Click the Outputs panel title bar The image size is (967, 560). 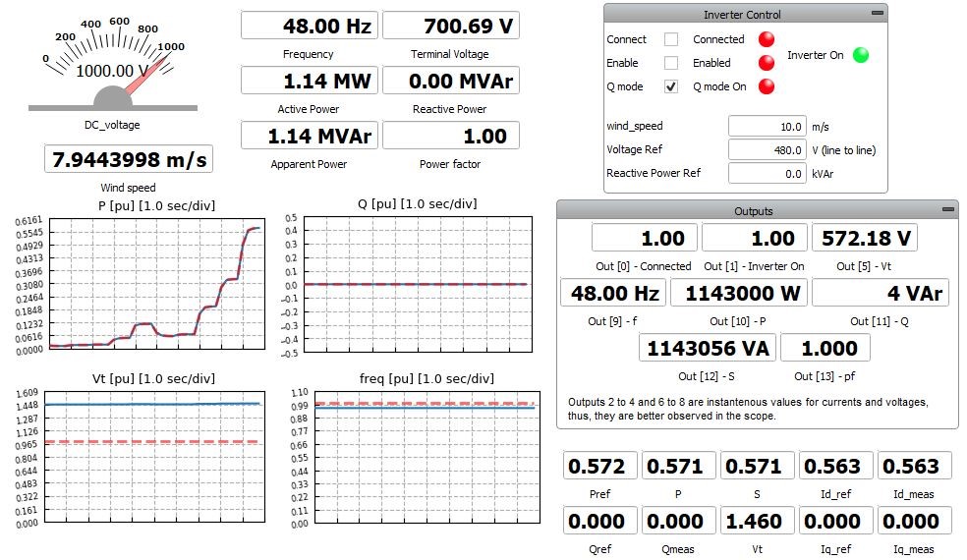pos(753,210)
